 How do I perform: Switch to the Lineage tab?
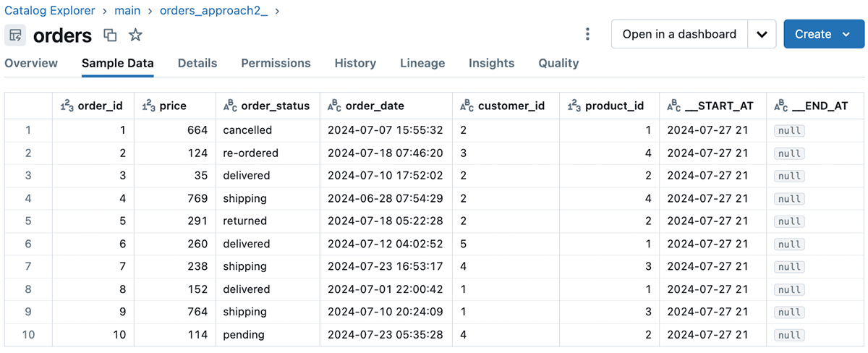click(422, 63)
